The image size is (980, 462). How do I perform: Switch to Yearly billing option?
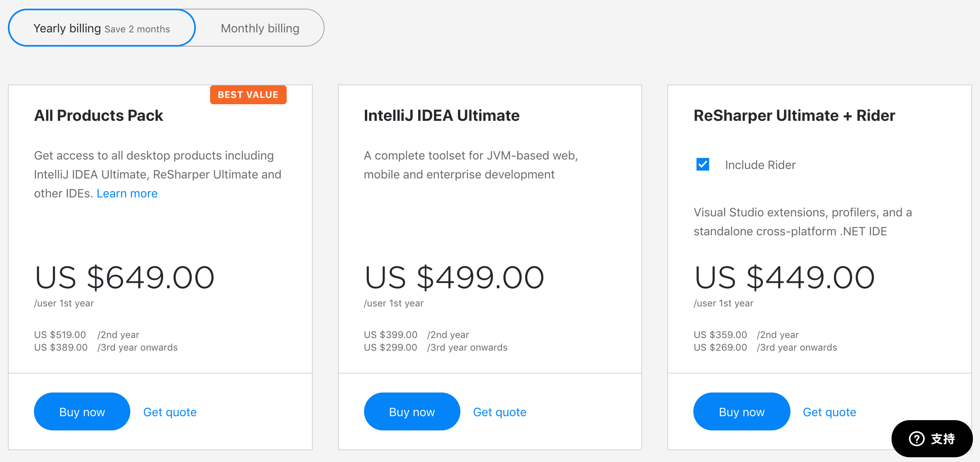tap(101, 28)
